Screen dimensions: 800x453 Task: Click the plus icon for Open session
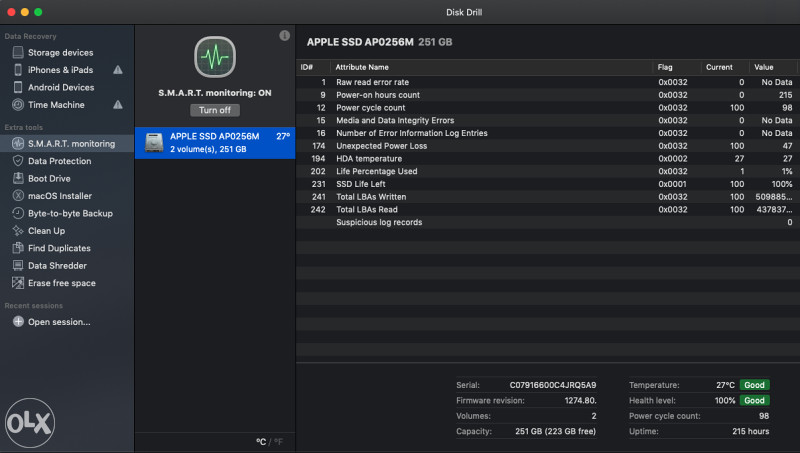[18, 321]
